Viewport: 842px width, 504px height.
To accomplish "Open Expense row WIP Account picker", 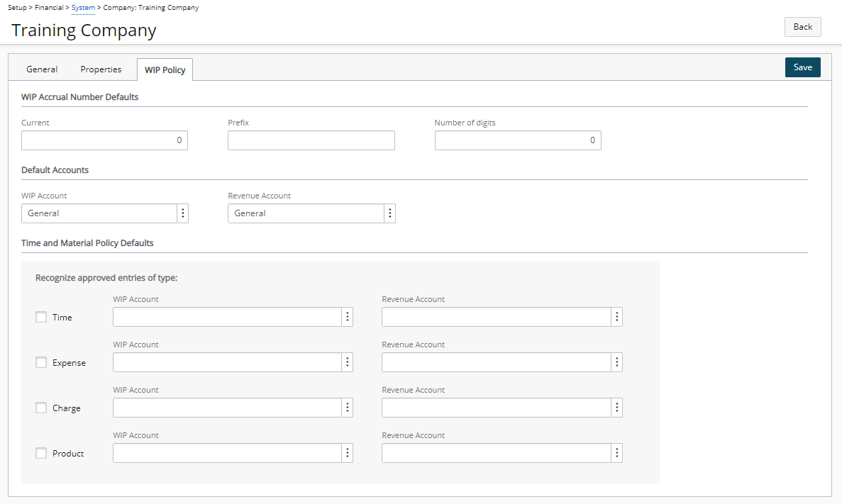I will [348, 362].
